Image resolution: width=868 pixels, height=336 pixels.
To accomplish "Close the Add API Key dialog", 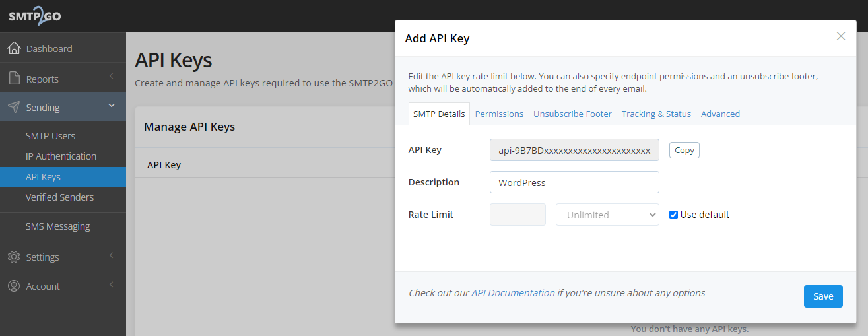I will tap(840, 36).
